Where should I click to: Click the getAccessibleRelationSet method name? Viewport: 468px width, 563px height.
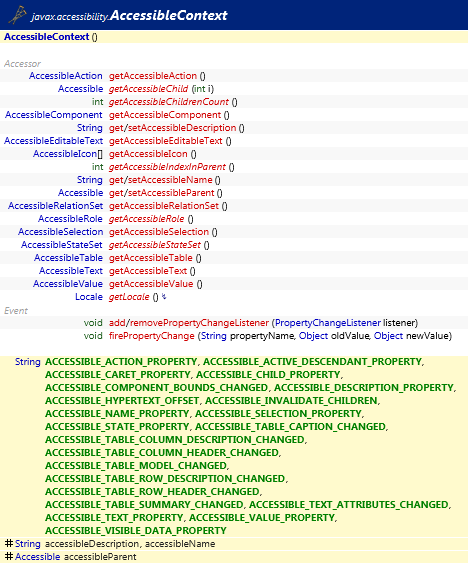click(164, 206)
